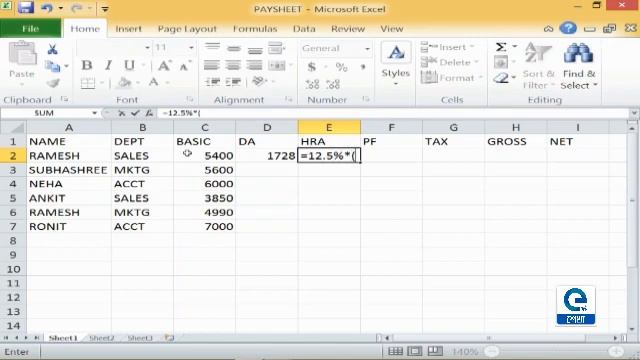This screenshot has width=640, height=360.
Task: Click the Excel Help question mark icon
Action: click(568, 28)
